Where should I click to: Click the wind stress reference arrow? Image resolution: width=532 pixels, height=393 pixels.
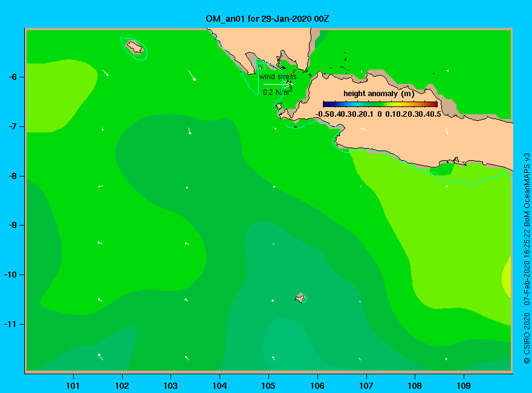278,84
